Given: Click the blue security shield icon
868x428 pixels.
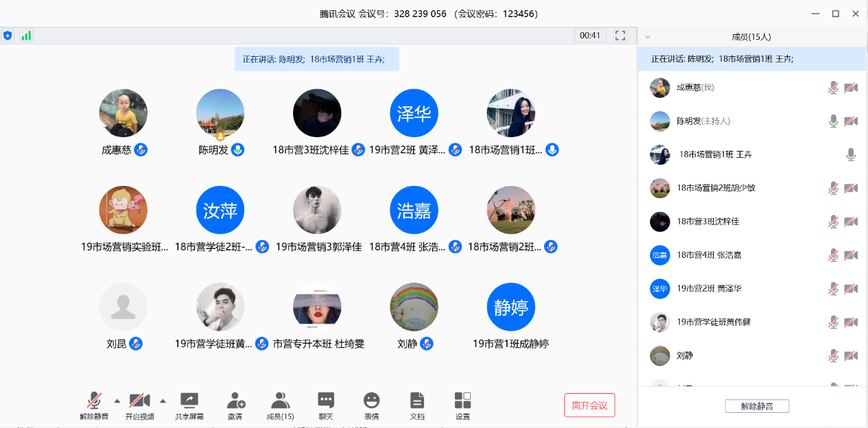Looking at the screenshot, I should [8, 36].
